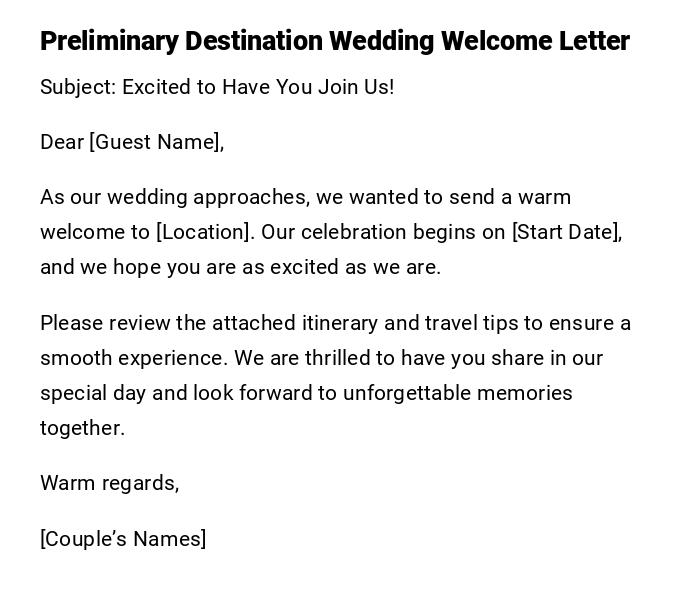Select the [Start Date] placeholder
The height and width of the screenshot is (601, 700).
[566, 232]
